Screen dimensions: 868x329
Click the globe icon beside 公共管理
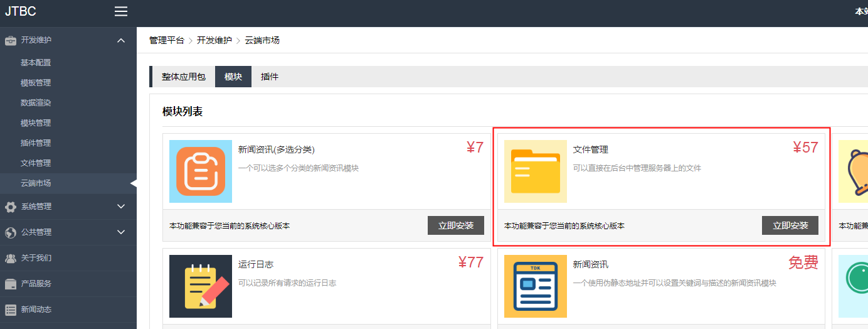(11, 232)
